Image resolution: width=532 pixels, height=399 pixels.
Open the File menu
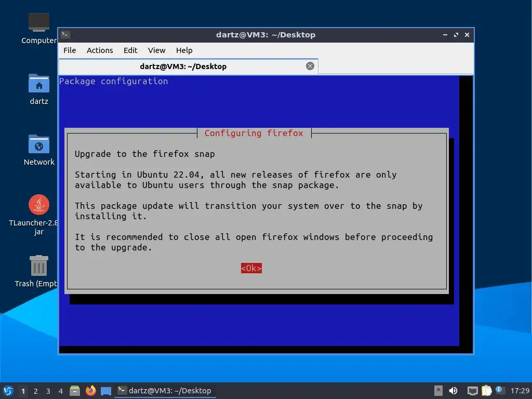70,50
